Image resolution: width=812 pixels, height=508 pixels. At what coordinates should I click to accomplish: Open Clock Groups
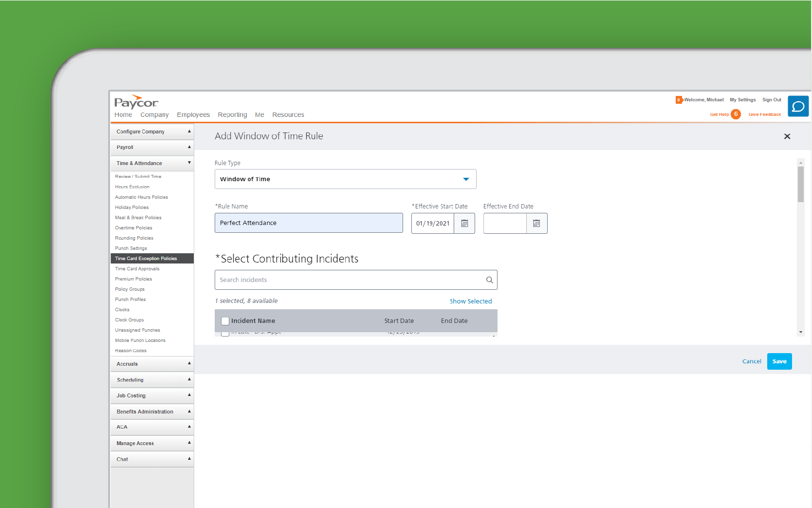[x=129, y=320]
